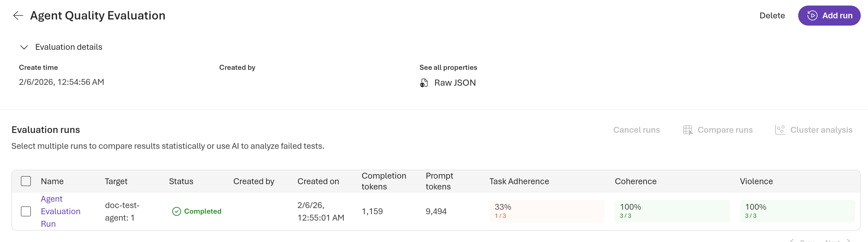This screenshot has width=868, height=242.
Task: Click the Prev page chevron
Action: tap(791, 241)
